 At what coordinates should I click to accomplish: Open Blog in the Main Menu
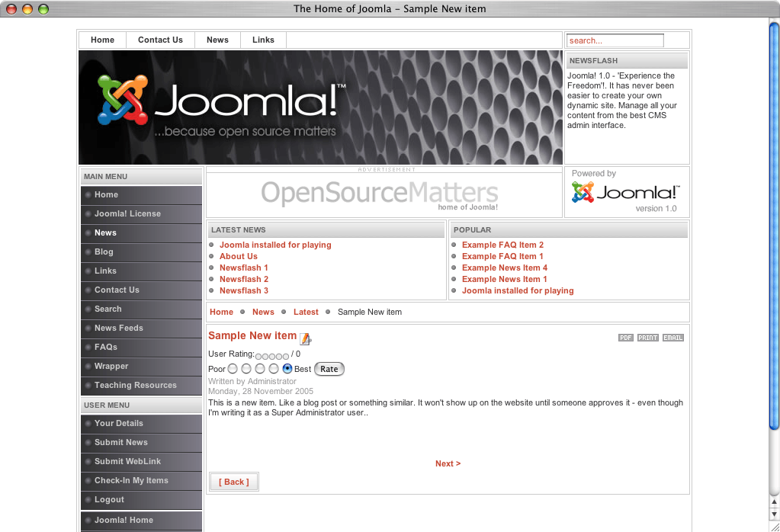[x=141, y=252]
